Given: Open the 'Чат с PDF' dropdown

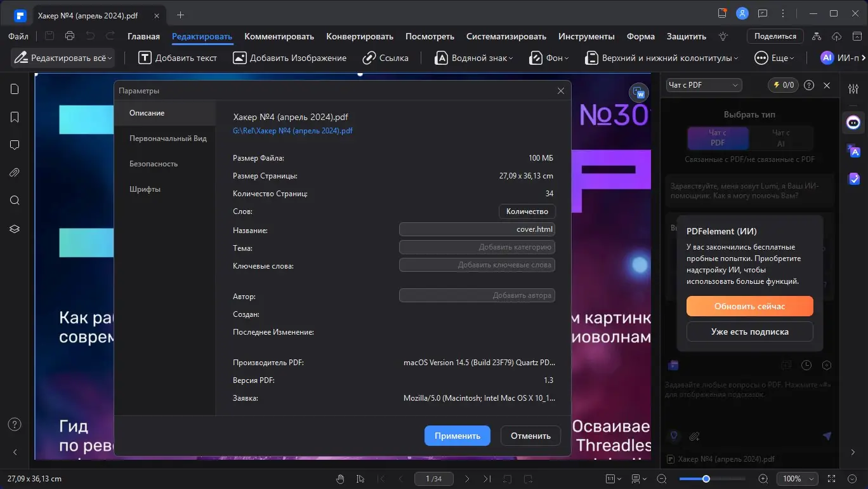Looking at the screenshot, I should pyautogui.click(x=704, y=85).
